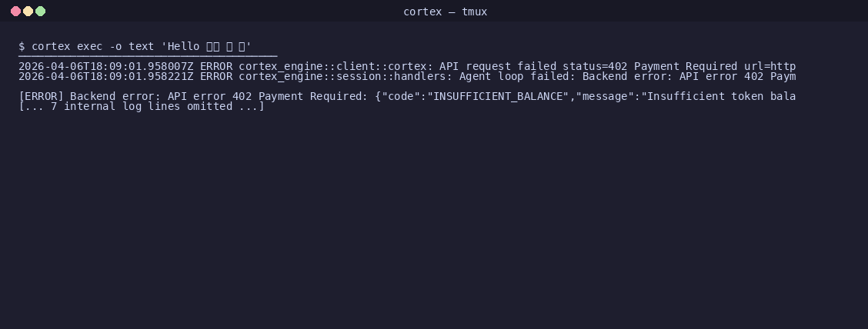
Task: Click the '[ERROR]' tag in summary line
Action: [x=41, y=96]
